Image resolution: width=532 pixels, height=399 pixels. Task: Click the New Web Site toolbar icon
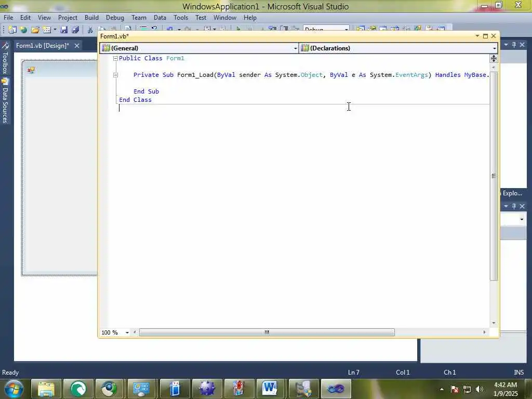[24, 30]
